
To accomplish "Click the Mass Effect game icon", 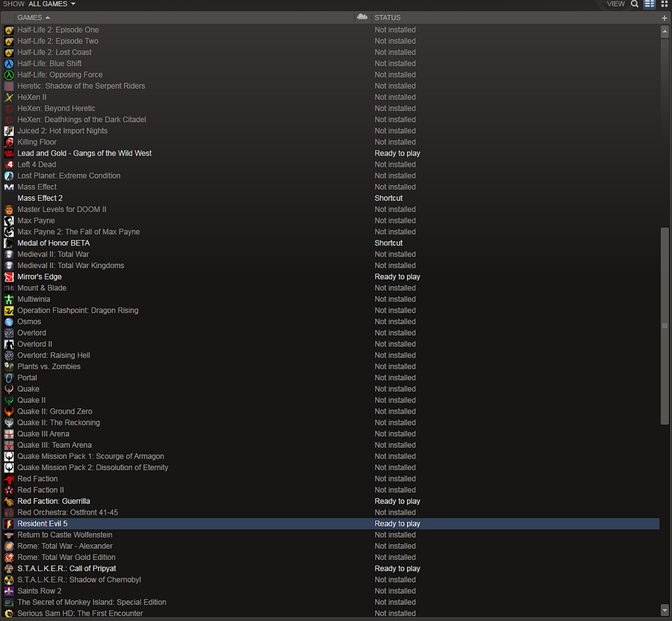I will tap(9, 187).
